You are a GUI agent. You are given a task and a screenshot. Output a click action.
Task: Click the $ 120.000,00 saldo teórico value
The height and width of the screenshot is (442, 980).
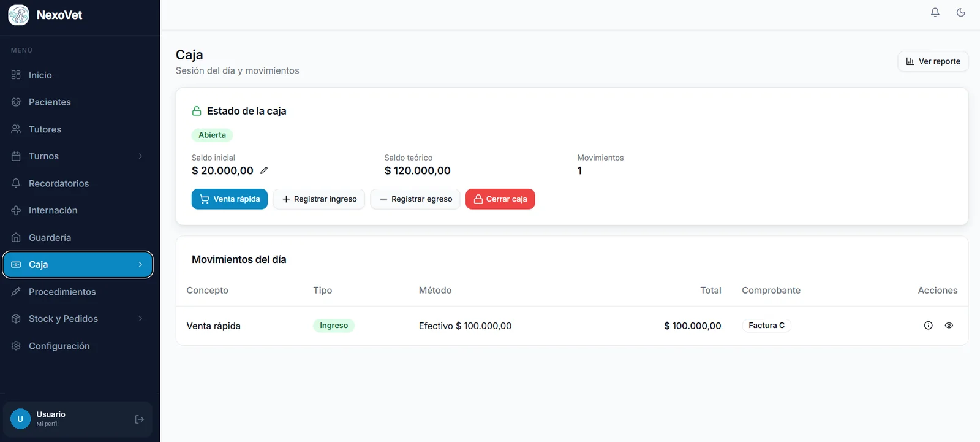(x=417, y=170)
